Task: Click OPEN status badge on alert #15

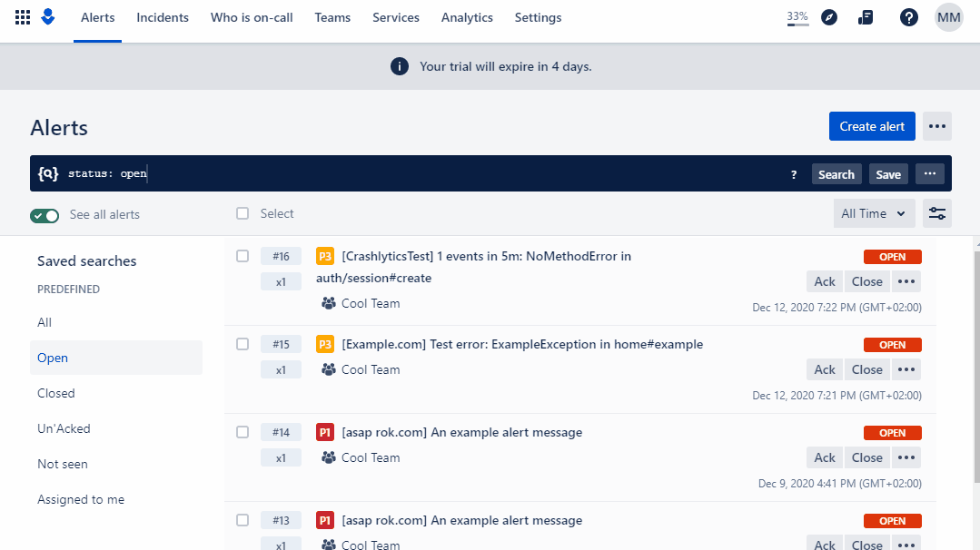Action: pyautogui.click(x=892, y=345)
